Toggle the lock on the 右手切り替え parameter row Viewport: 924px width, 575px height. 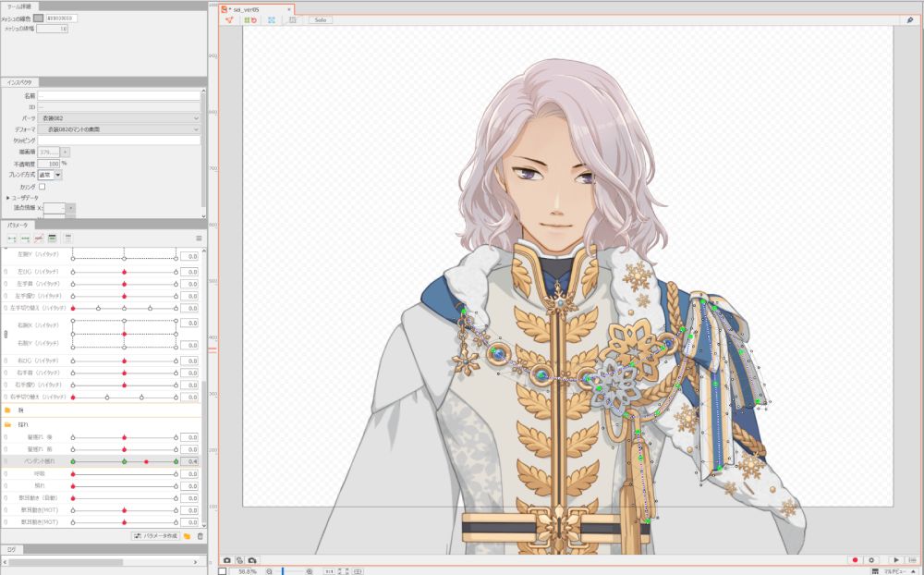point(6,397)
